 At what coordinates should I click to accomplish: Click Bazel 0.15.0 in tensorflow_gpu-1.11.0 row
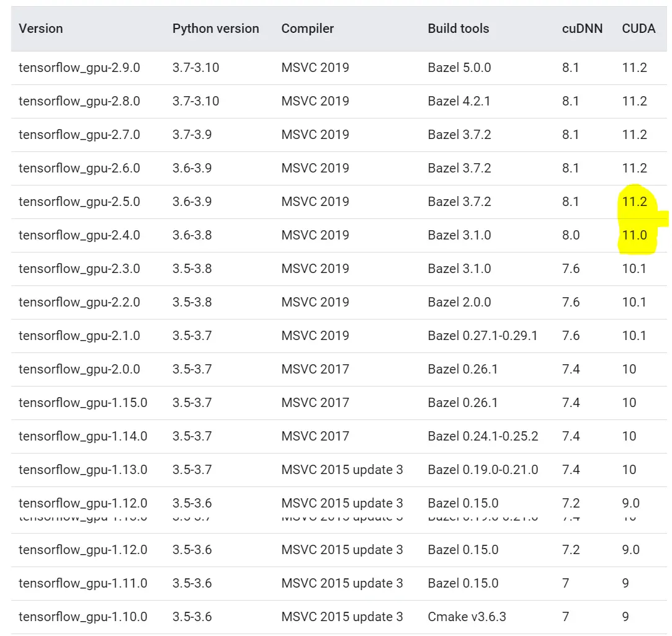coord(463,583)
